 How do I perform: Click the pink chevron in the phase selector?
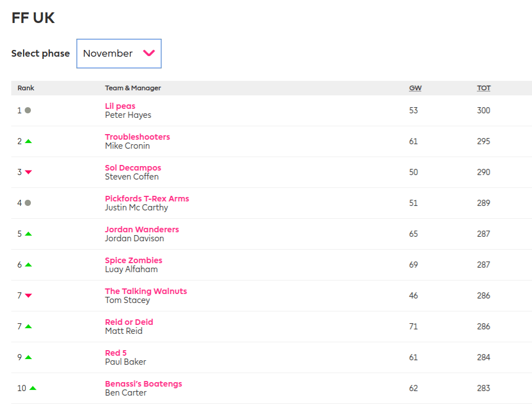tap(149, 53)
